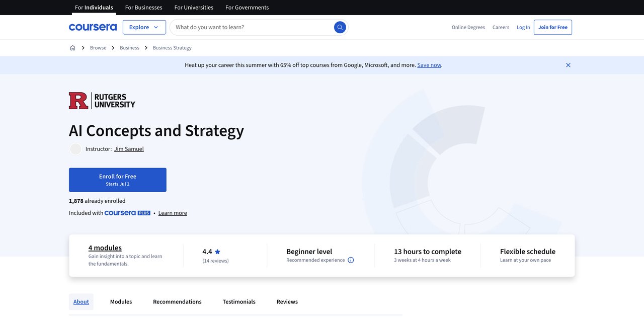Click Enroll for Free button
Viewport: 644px width, 318px height.
click(x=118, y=180)
